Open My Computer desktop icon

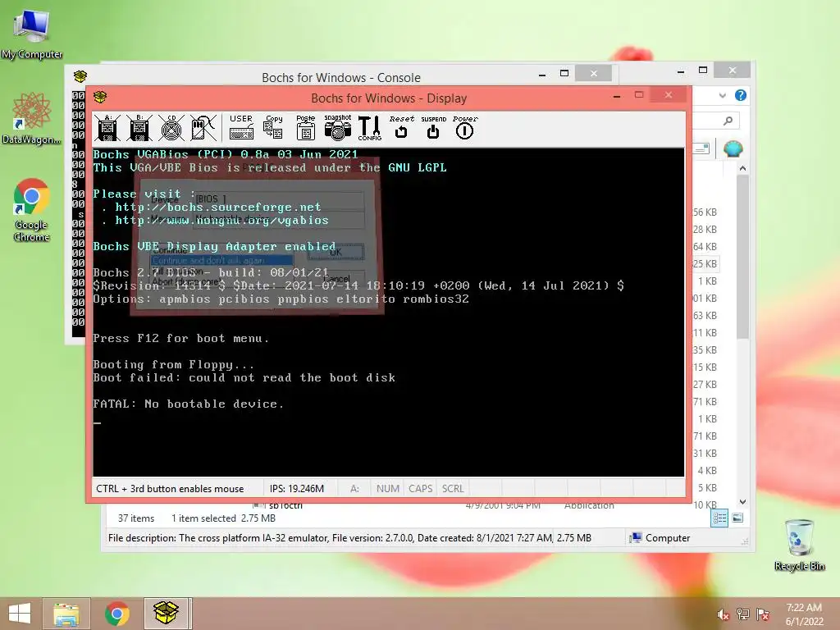32,33
